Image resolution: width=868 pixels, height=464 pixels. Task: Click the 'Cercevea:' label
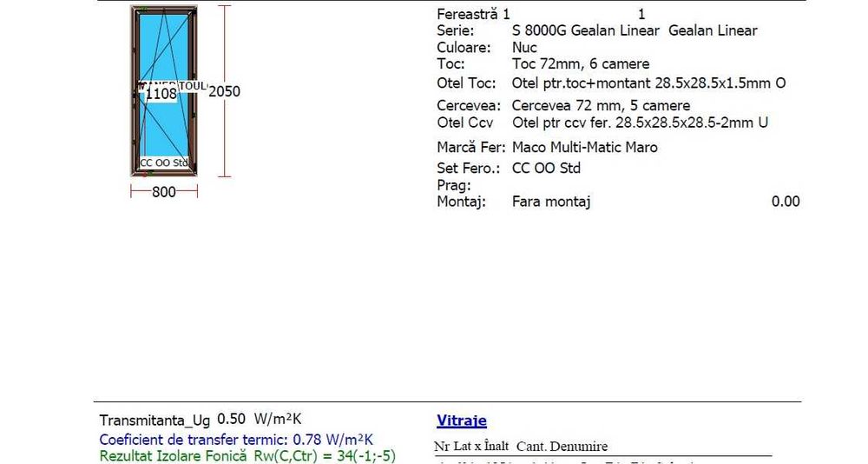(x=469, y=105)
